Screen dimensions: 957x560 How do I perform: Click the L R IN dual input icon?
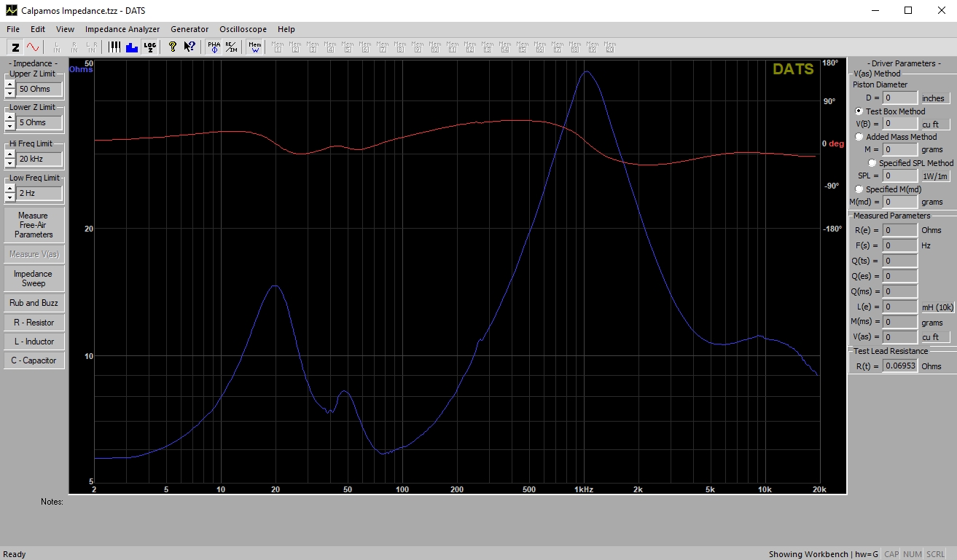click(92, 47)
